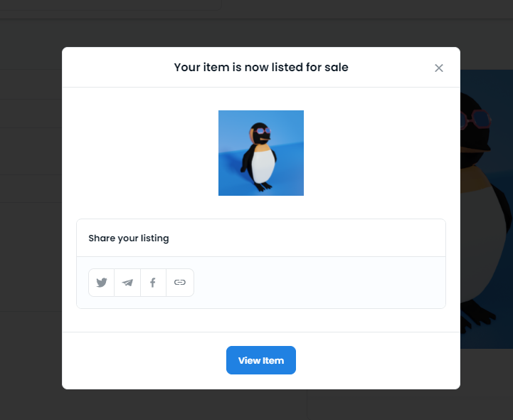Click the dimmed field at the page top

[110, 5]
